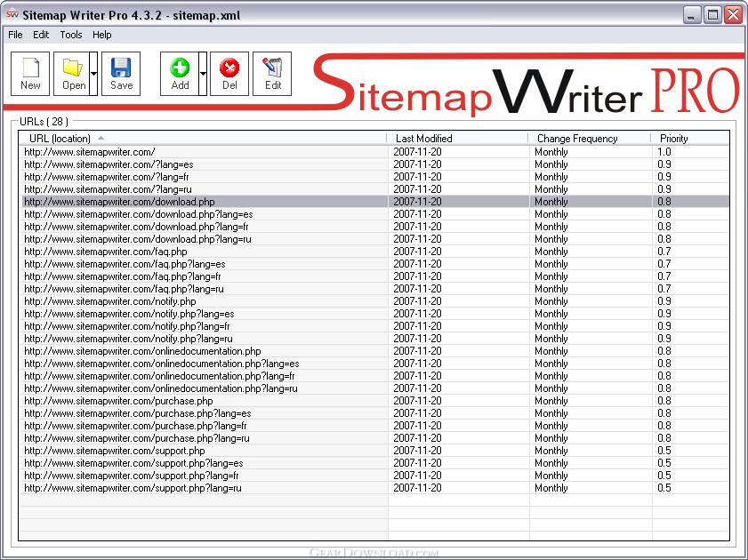Select the onlinedocumentation.php URL row
This screenshot has height=560, width=748.
pyautogui.click(x=374, y=351)
